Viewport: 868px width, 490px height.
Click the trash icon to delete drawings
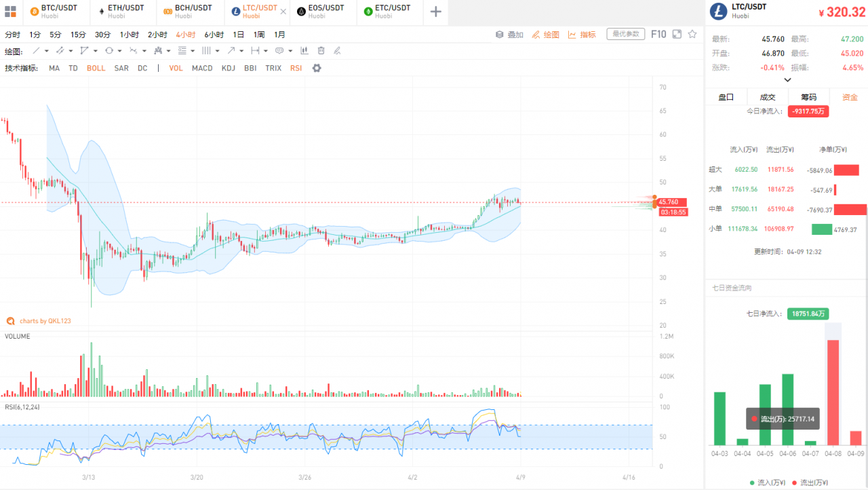(321, 51)
